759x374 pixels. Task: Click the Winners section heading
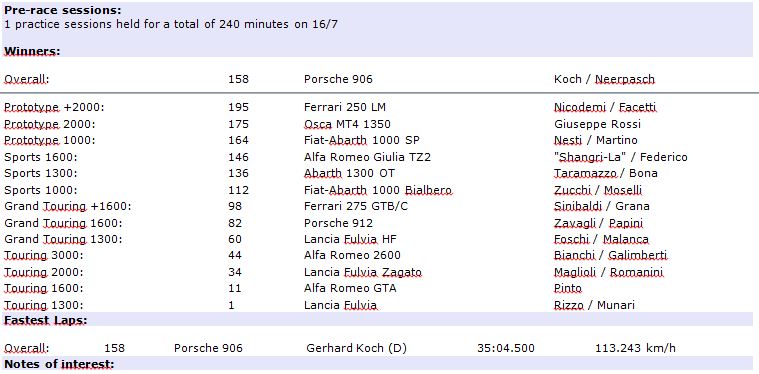point(32,51)
